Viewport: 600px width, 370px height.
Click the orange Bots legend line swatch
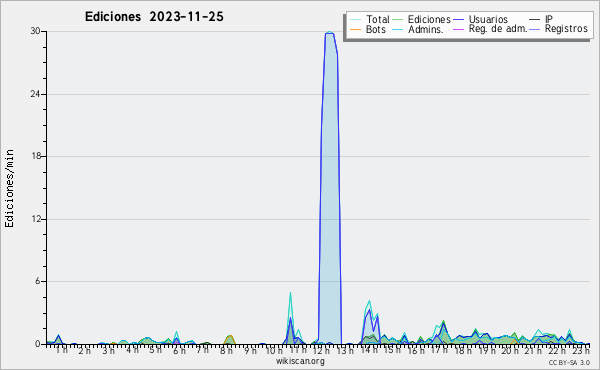pyautogui.click(x=355, y=29)
